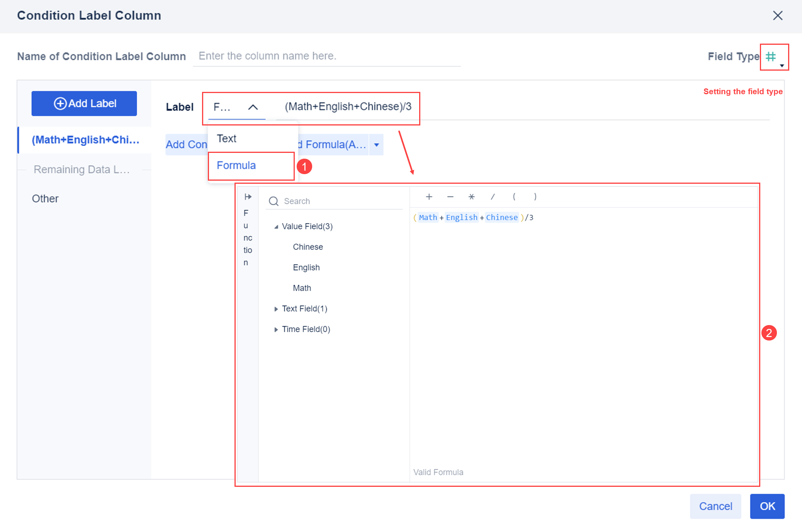This screenshot has height=532, width=802.
Task: Insert an opening parenthesis in the formula
Action: [514, 197]
